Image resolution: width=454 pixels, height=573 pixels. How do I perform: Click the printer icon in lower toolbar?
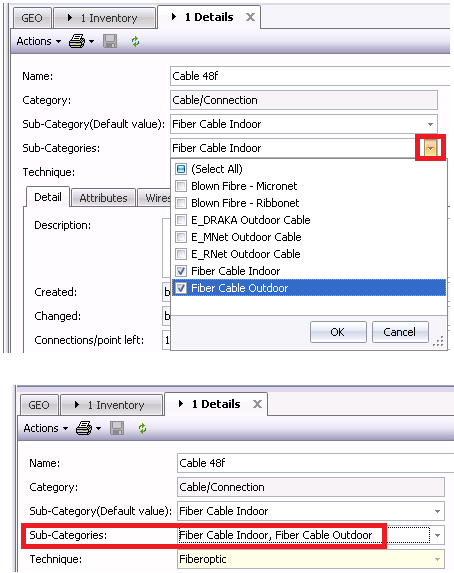[x=84, y=428]
